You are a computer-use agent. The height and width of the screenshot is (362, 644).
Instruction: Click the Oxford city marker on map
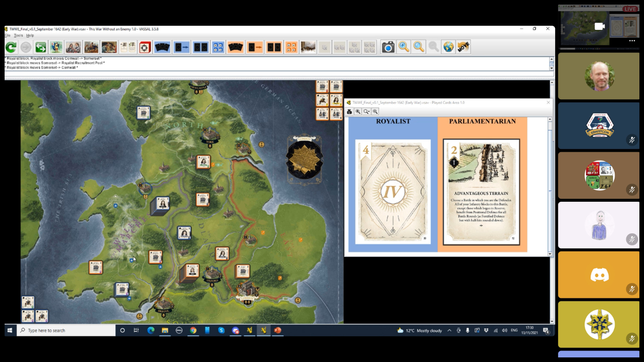(x=212, y=275)
